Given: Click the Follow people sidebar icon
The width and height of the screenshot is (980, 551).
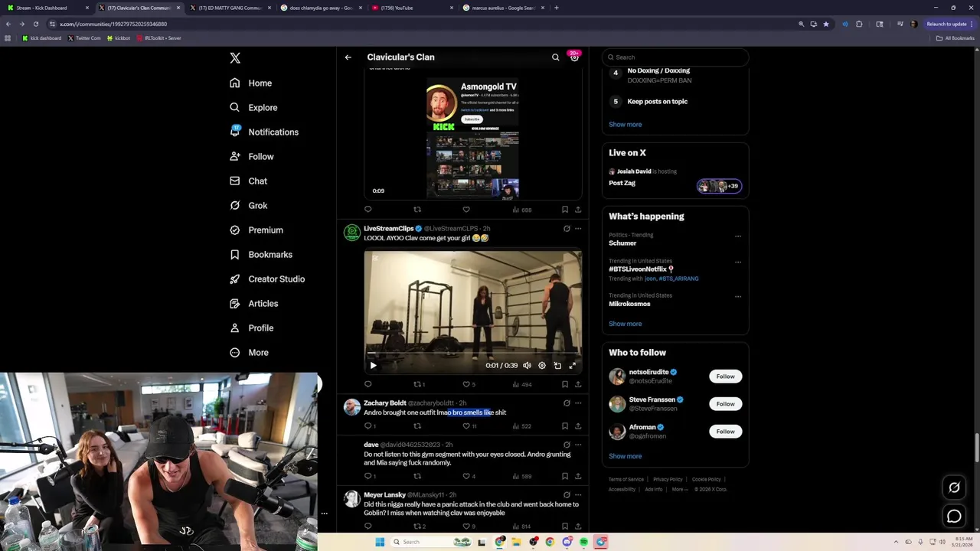Looking at the screenshot, I should pyautogui.click(x=234, y=157).
